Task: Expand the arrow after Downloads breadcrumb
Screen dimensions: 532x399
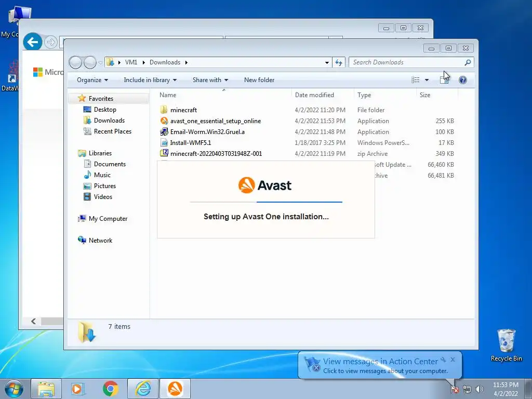Action: click(187, 62)
